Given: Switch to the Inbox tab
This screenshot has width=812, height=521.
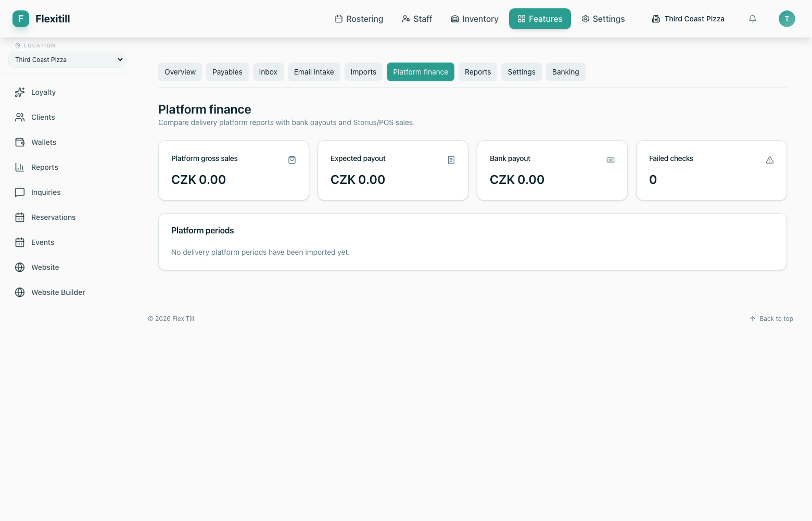Looking at the screenshot, I should tap(268, 72).
